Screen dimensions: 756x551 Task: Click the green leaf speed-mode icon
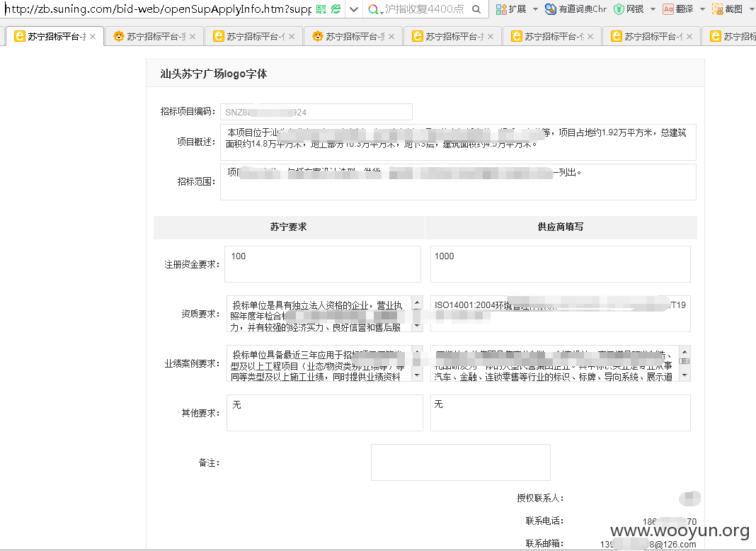pyautogui.click(x=336, y=9)
